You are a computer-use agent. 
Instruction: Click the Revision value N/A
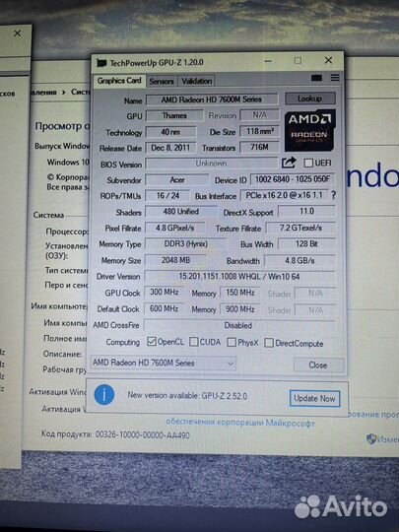pos(259,115)
